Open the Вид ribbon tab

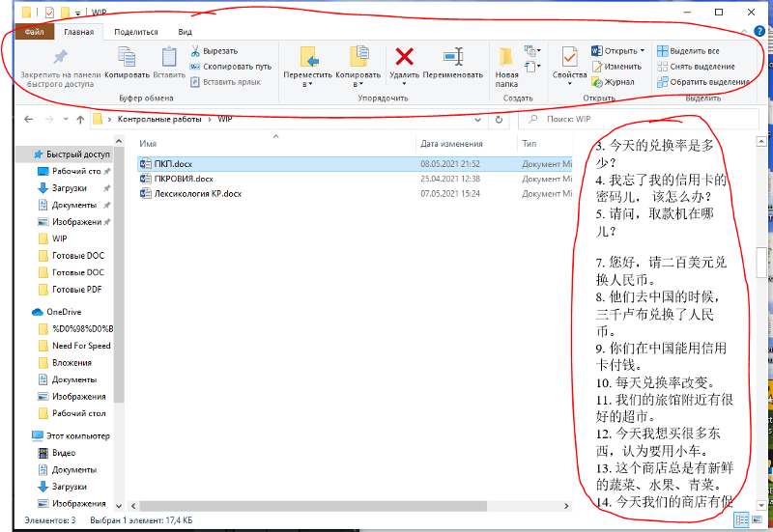pos(185,32)
